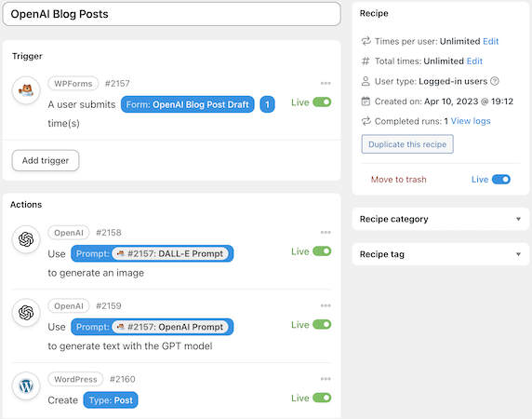Click the OpenAI logo icon for action #2158
Image resolution: width=532 pixels, height=419 pixels.
[x=26, y=239]
